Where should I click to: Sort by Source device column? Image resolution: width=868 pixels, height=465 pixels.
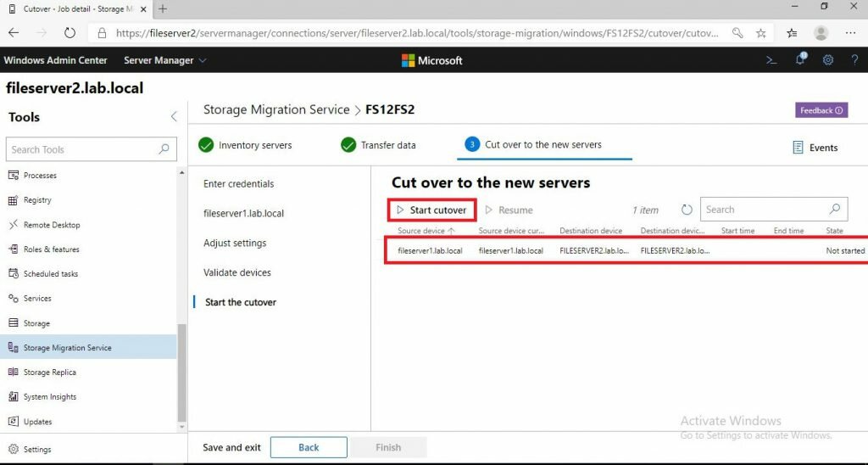click(426, 231)
